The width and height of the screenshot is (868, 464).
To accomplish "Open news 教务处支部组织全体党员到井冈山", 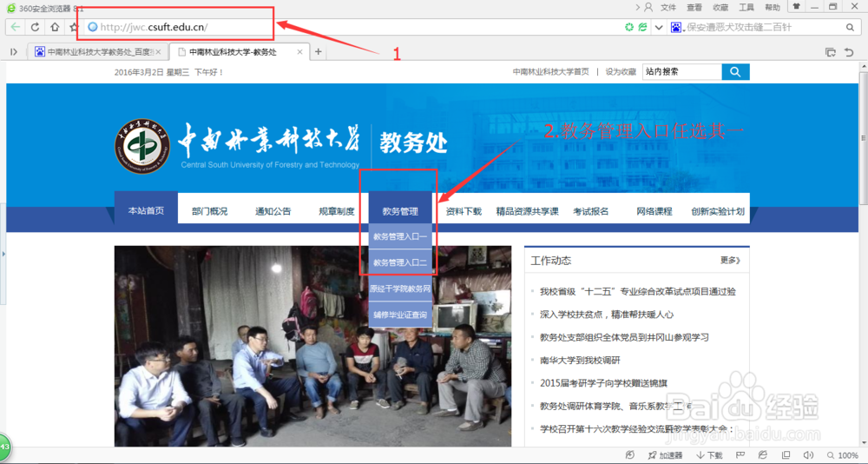I will pos(624,337).
